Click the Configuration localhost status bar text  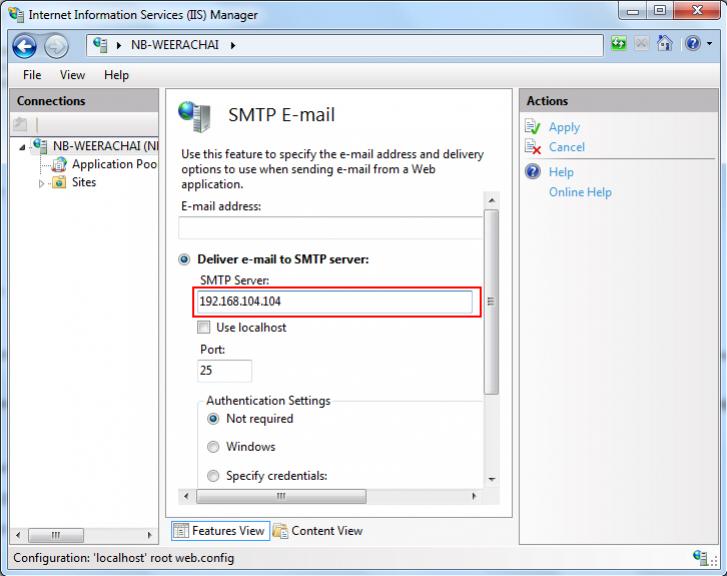[x=123, y=558]
